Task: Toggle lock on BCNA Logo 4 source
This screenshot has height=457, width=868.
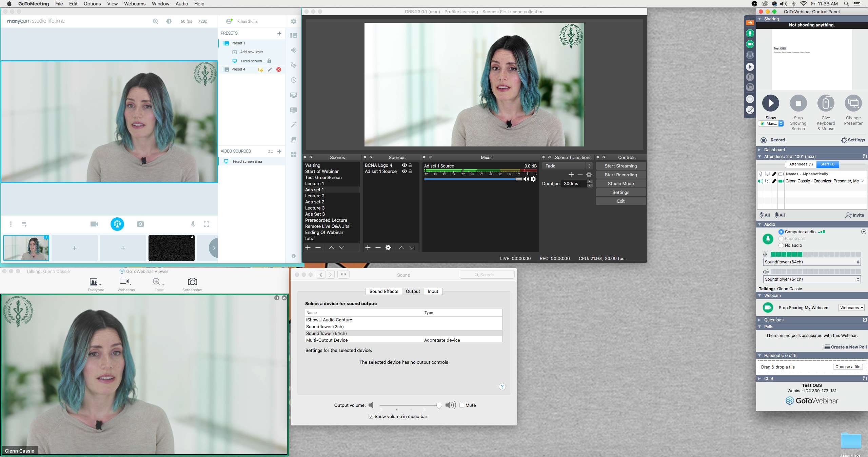Action: [410, 165]
